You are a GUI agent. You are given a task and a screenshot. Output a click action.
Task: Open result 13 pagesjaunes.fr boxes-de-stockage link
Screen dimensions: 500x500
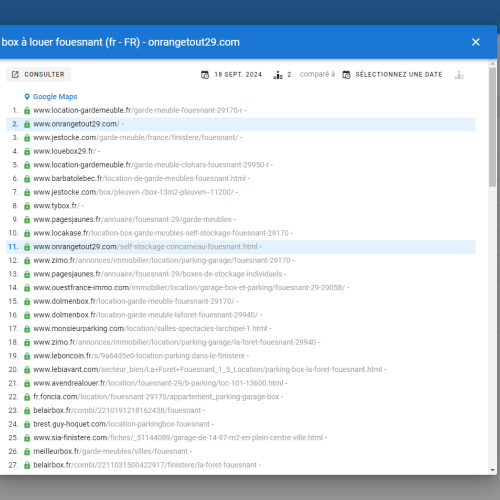coord(158,274)
